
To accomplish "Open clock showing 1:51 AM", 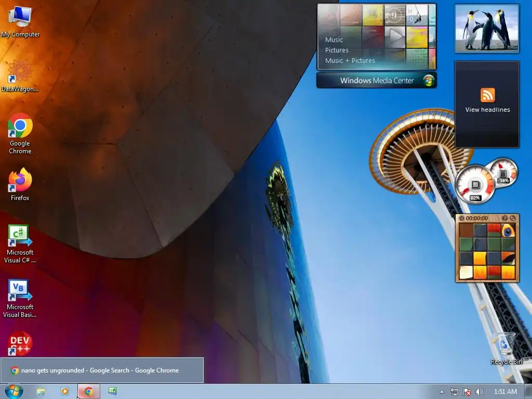I will click(x=505, y=392).
